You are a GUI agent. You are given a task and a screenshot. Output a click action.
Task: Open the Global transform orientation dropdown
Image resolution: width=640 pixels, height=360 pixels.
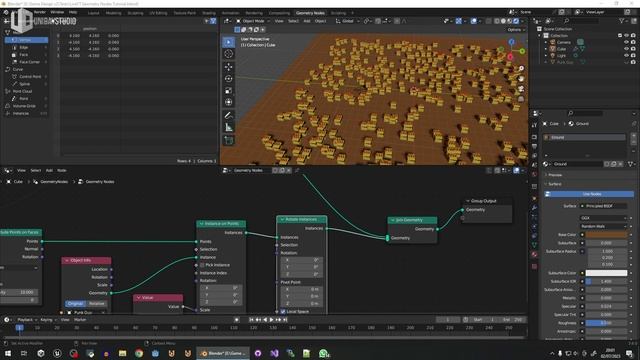click(x=347, y=21)
